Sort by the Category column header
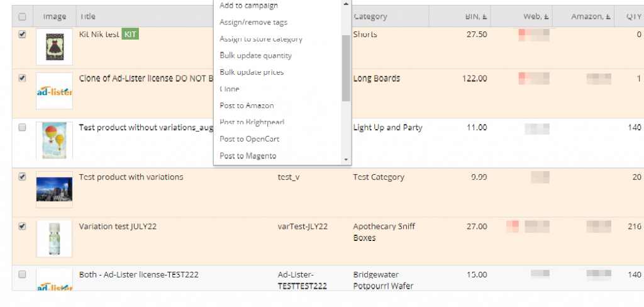The image size is (644, 307). (370, 17)
